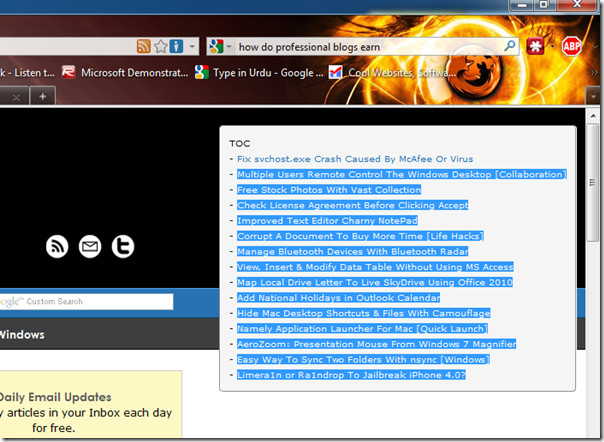
Task: Open the new tab plus button
Action: tap(43, 96)
